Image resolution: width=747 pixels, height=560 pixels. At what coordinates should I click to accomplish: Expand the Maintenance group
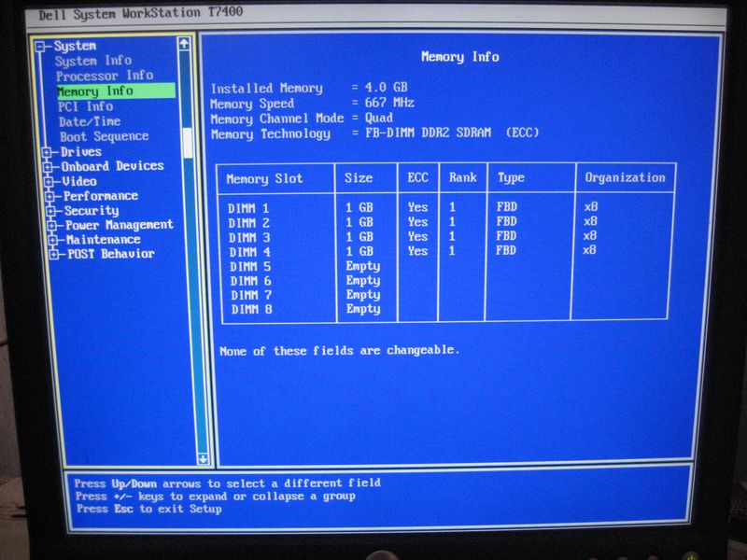point(53,240)
